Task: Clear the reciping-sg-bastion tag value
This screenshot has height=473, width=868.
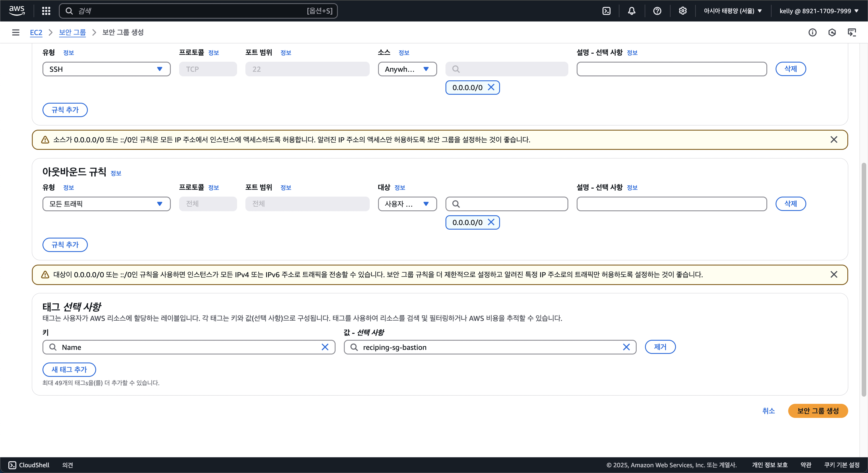Action: (x=626, y=347)
